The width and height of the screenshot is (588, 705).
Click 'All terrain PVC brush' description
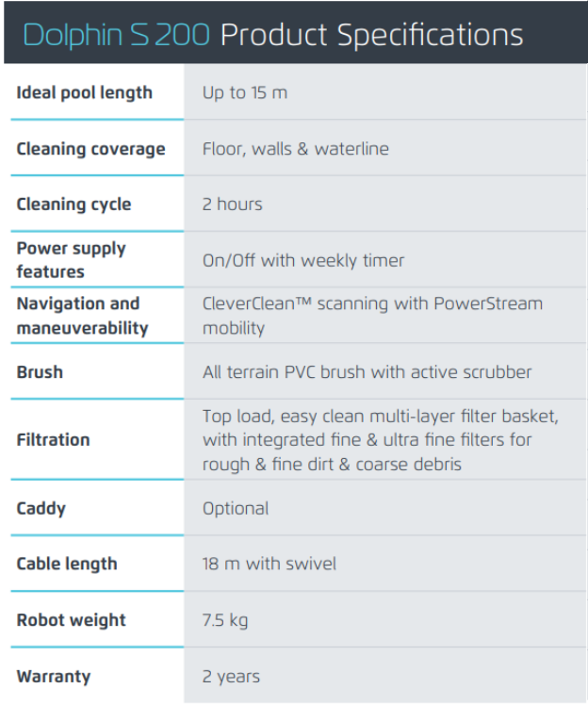[367, 372]
